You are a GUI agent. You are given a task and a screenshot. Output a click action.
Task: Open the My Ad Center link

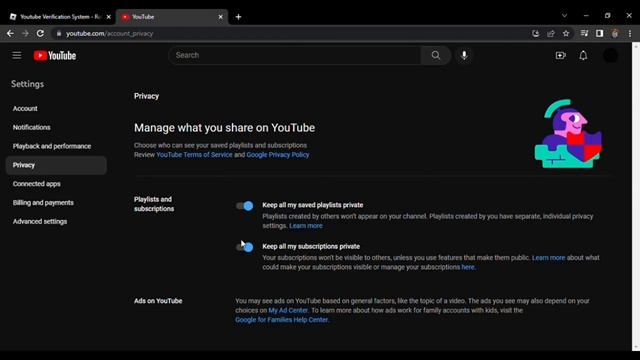click(288, 310)
